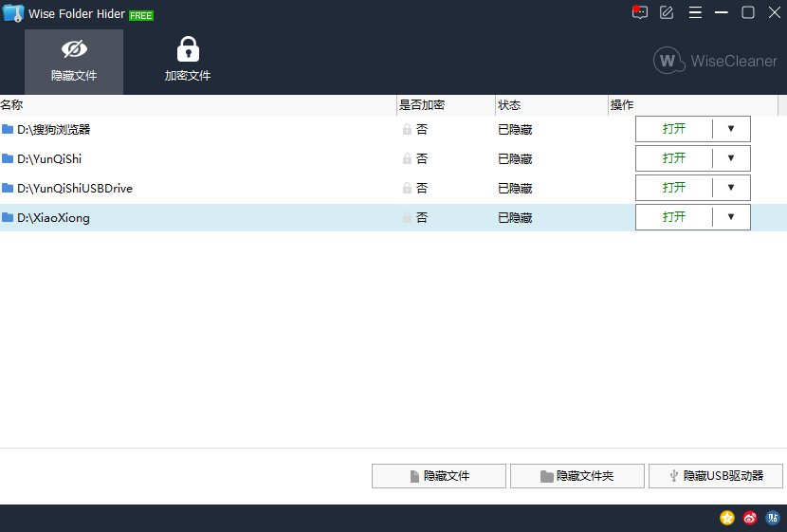787x532 pixels.
Task: Click the 隐藏USB驱动器 button
Action: coord(715,476)
